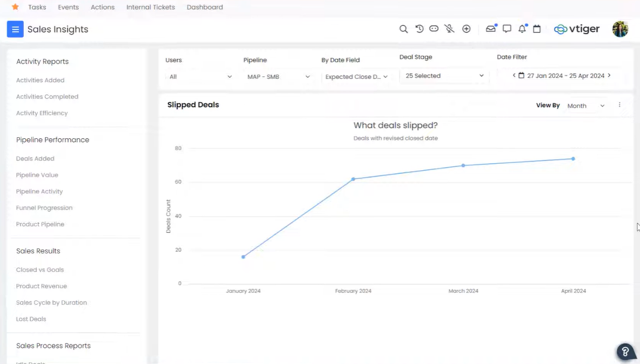This screenshot has width=640, height=364.
Task: Open the global search icon
Action: (403, 29)
